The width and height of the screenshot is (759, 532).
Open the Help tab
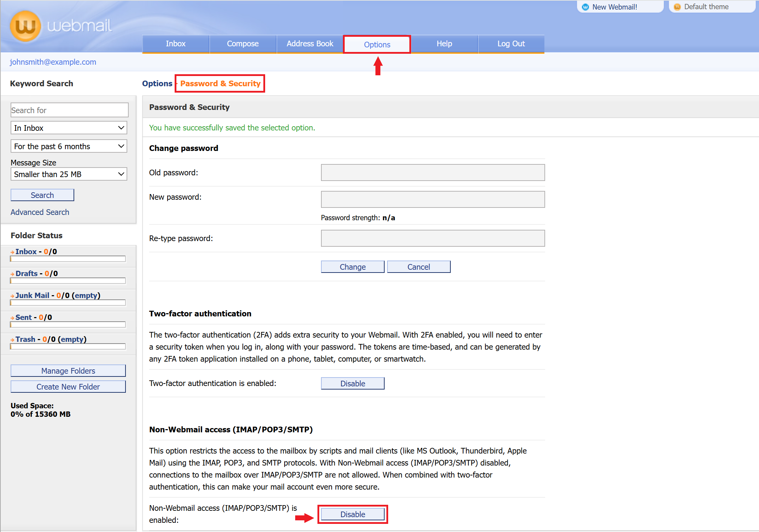(x=444, y=44)
